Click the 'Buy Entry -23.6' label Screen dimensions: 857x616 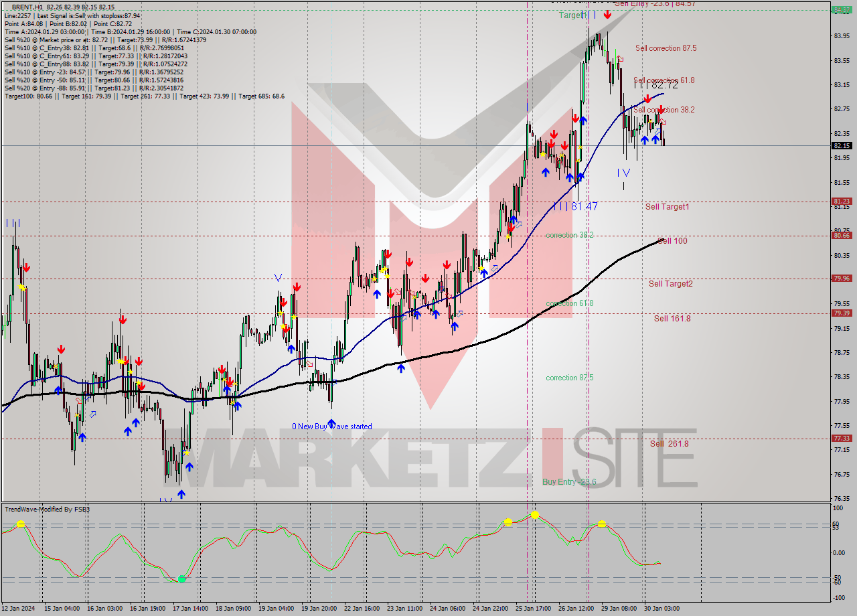569,482
